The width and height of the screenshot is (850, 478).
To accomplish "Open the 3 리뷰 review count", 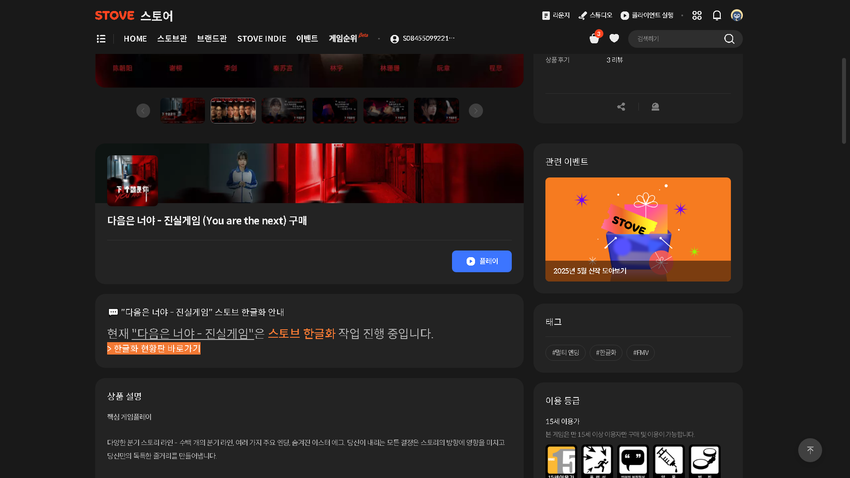I will tap(615, 60).
